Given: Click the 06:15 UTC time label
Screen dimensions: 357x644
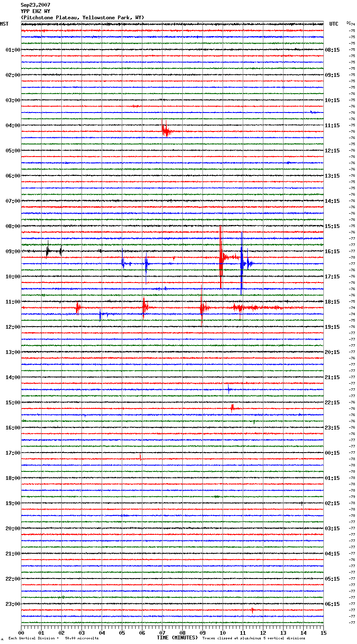Looking at the screenshot, I should pos(332,604).
